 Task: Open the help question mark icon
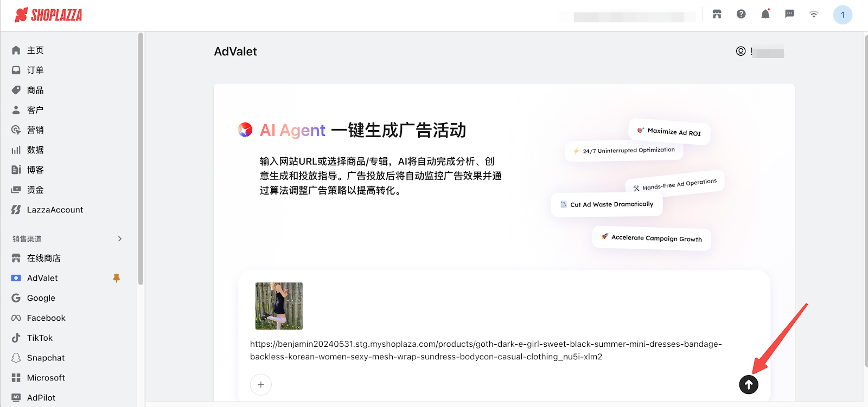pyautogui.click(x=741, y=14)
